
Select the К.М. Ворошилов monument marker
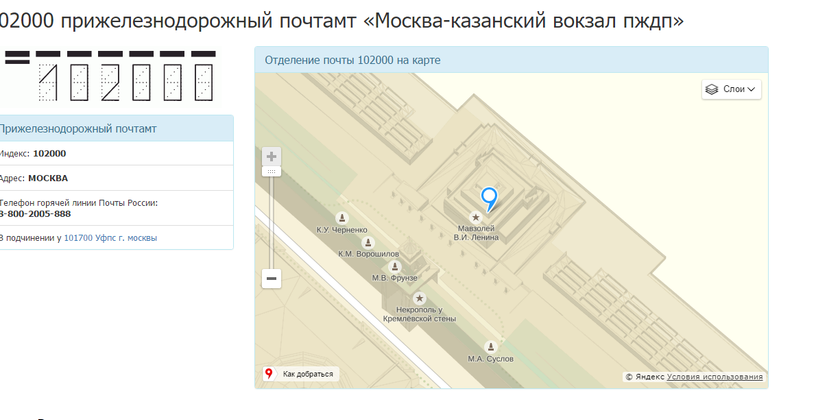coord(369,242)
